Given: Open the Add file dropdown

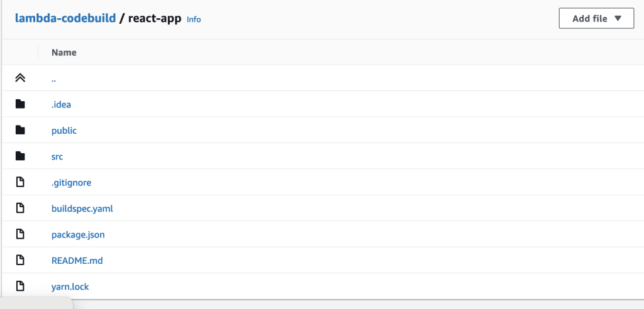Looking at the screenshot, I should [596, 18].
